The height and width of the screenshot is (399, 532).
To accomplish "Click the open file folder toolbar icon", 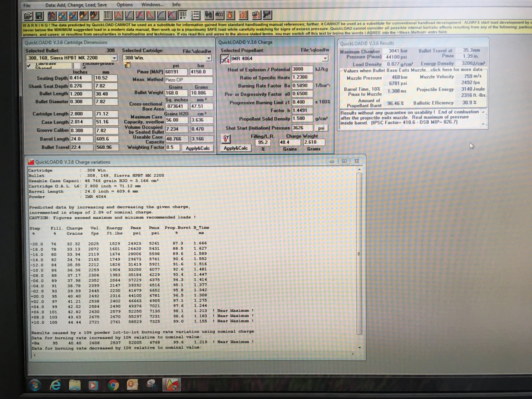I will tap(28, 16).
